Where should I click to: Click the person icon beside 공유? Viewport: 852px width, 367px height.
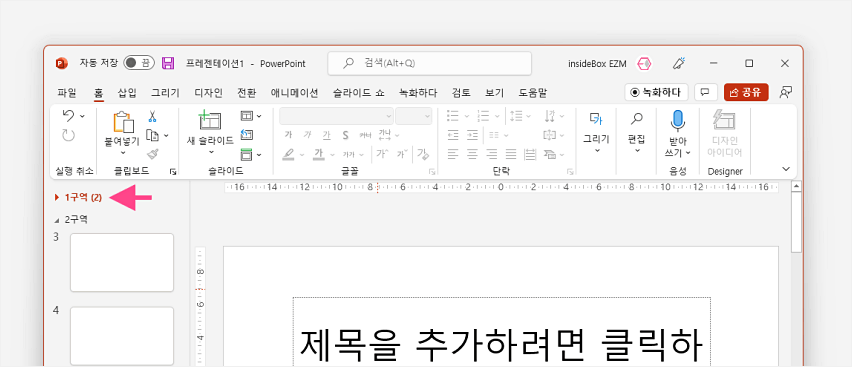785,92
